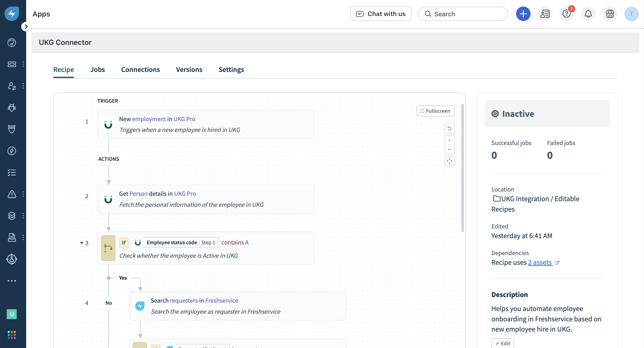Click the Fullscreen button
The height and width of the screenshot is (348, 644).
(435, 111)
